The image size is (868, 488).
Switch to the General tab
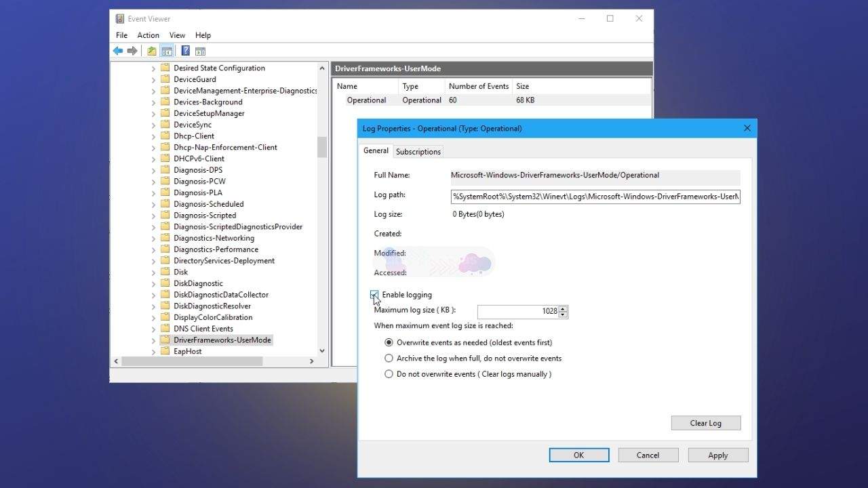376,150
